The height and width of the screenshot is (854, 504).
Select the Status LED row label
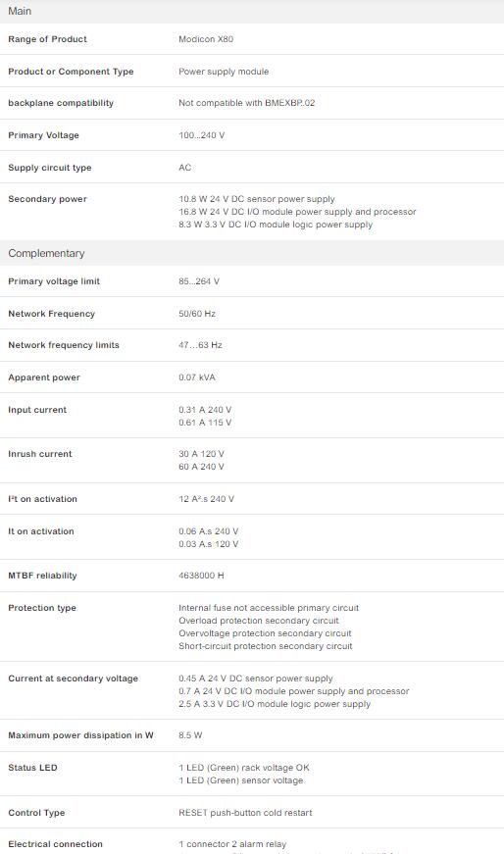pyautogui.click(x=32, y=768)
